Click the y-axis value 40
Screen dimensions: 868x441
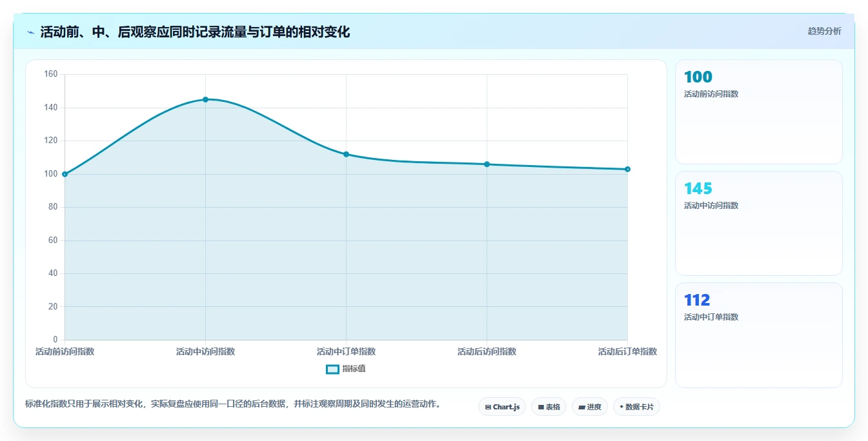[x=53, y=273]
